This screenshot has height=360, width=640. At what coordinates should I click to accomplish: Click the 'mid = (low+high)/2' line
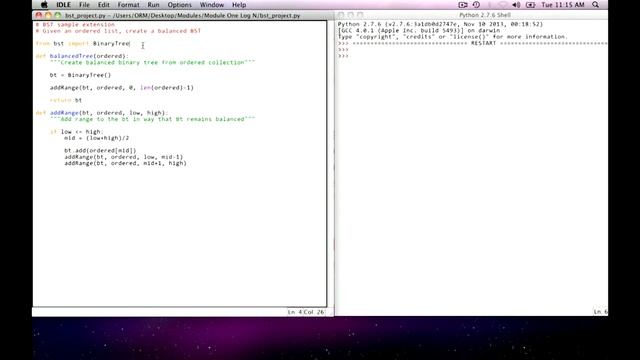point(96,138)
